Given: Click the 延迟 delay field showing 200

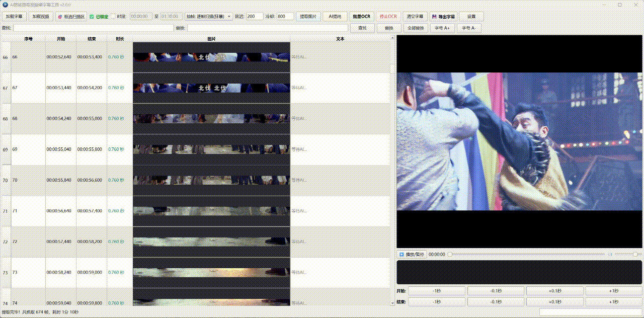Looking at the screenshot, I should point(255,17).
